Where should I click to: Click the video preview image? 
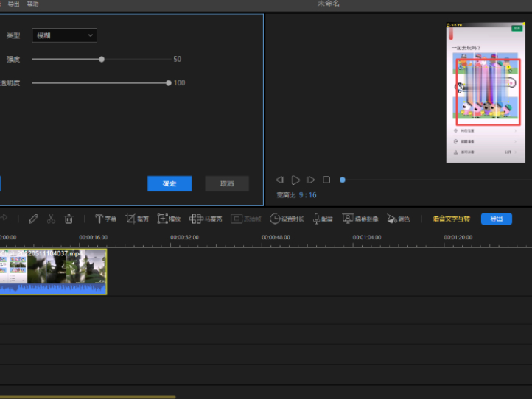pos(486,93)
